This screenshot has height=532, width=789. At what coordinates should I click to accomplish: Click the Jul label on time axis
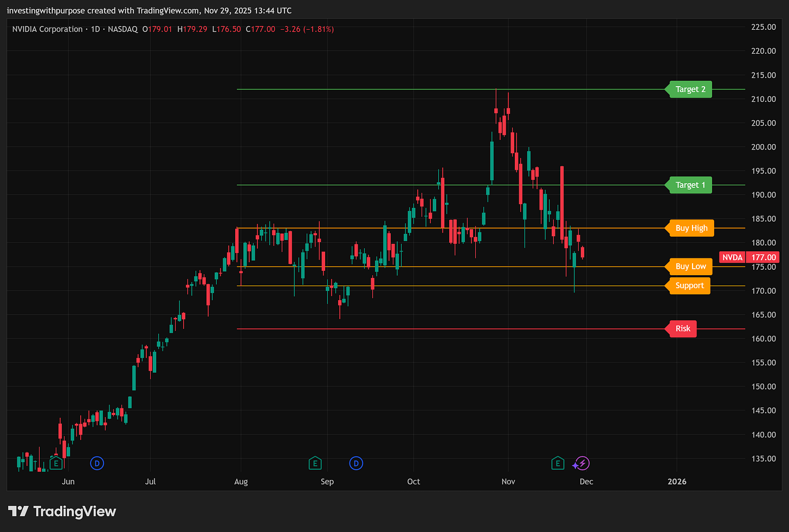[151, 482]
